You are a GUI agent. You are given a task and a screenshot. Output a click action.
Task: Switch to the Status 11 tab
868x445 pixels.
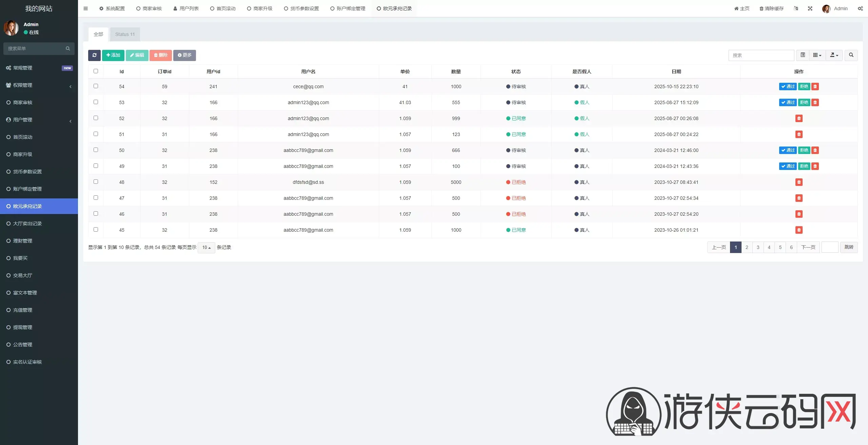pyautogui.click(x=125, y=34)
